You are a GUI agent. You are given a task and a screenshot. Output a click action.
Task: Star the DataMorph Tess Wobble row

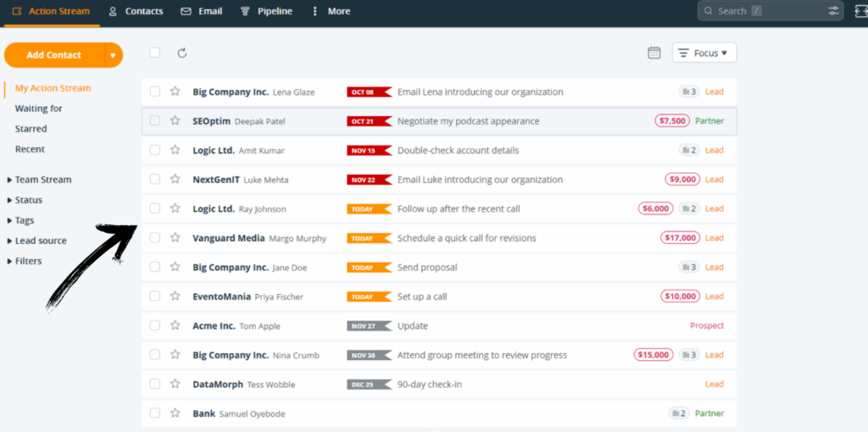click(175, 384)
